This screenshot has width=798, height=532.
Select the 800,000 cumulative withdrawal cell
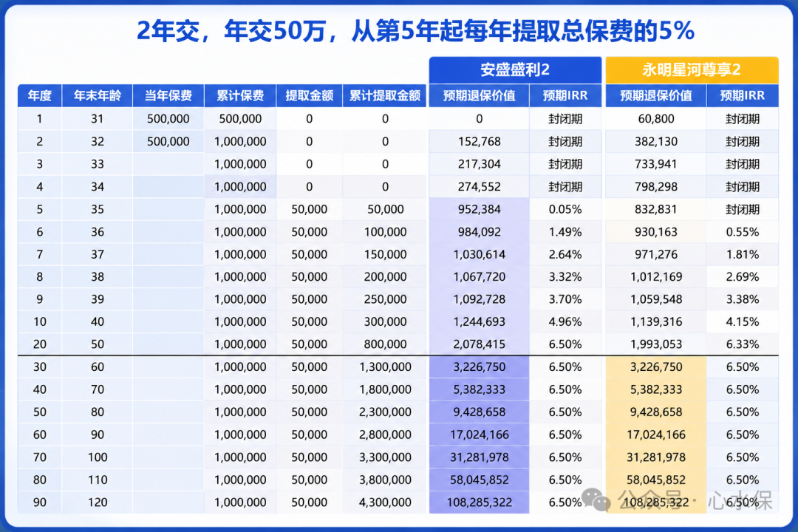pos(385,344)
